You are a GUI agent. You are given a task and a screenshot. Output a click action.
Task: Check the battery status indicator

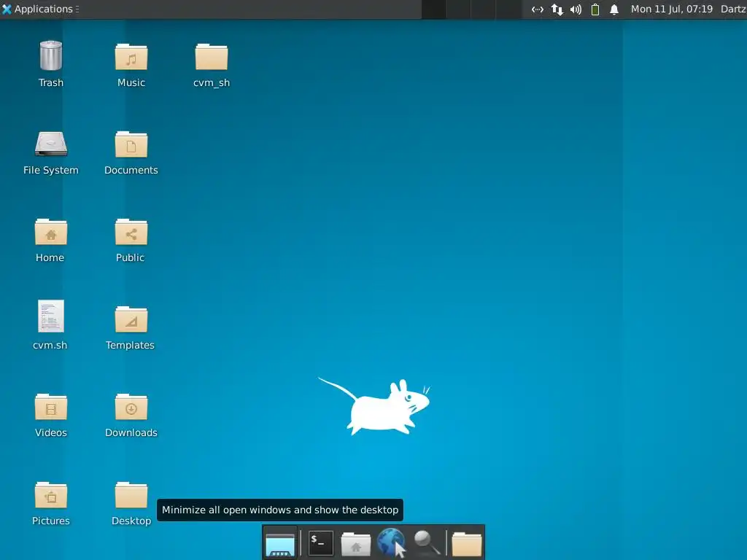[x=595, y=9]
